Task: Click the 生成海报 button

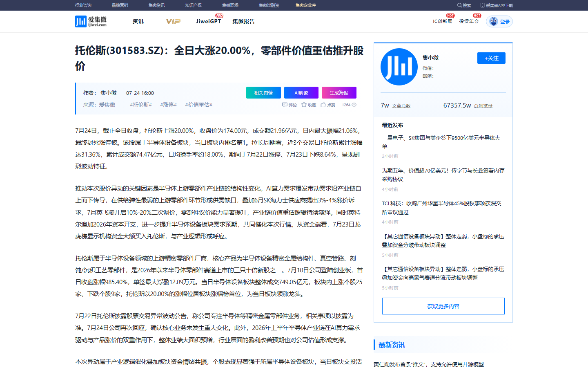Action: [339, 93]
